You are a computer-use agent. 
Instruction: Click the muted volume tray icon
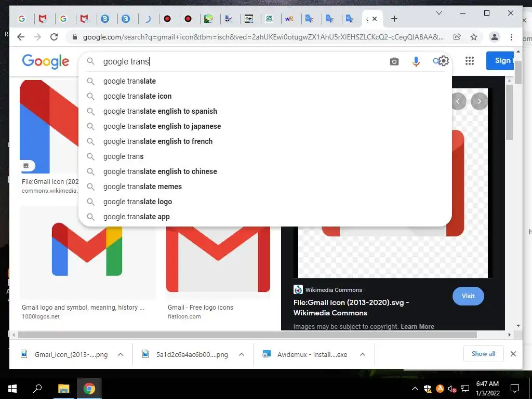(x=451, y=389)
